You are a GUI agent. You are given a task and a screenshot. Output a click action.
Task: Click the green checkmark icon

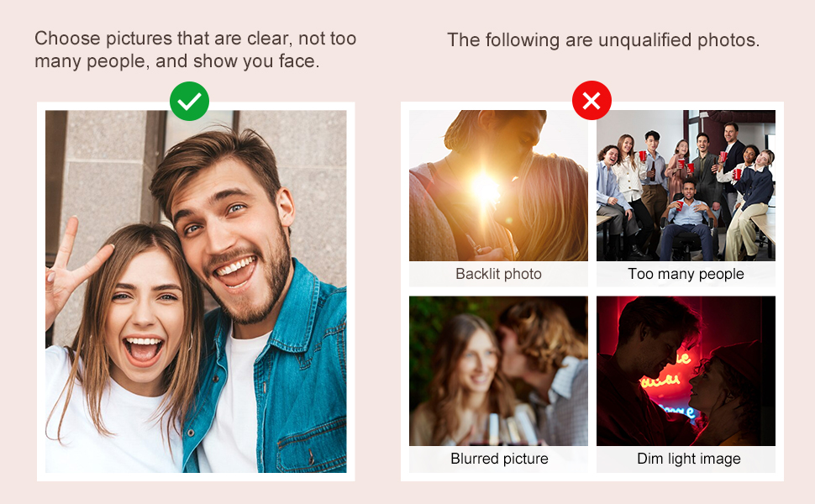click(189, 102)
